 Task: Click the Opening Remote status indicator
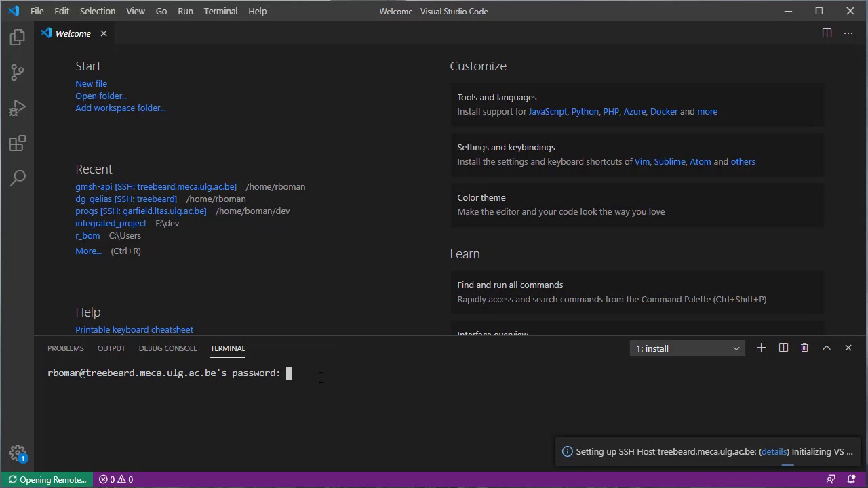pos(47,479)
